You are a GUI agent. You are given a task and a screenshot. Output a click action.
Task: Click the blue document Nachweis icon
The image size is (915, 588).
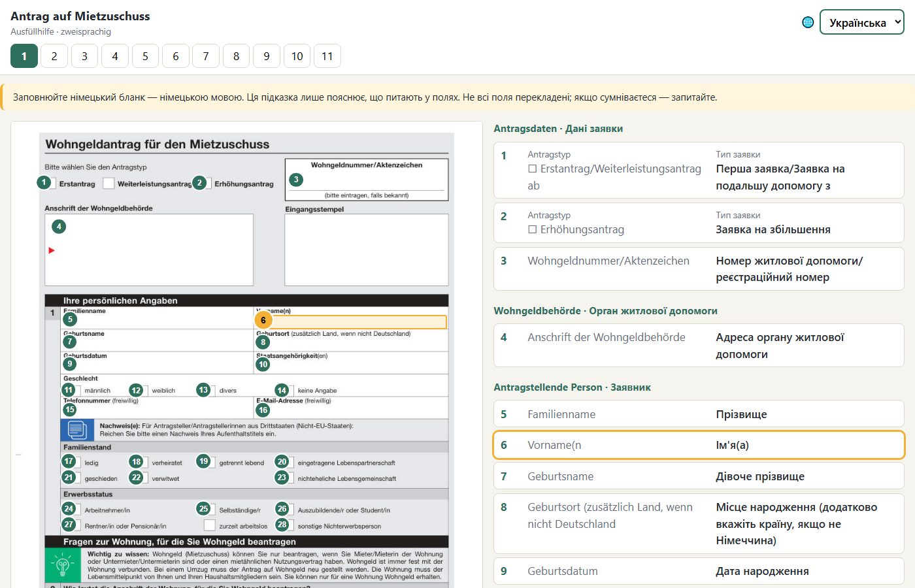[x=77, y=430]
